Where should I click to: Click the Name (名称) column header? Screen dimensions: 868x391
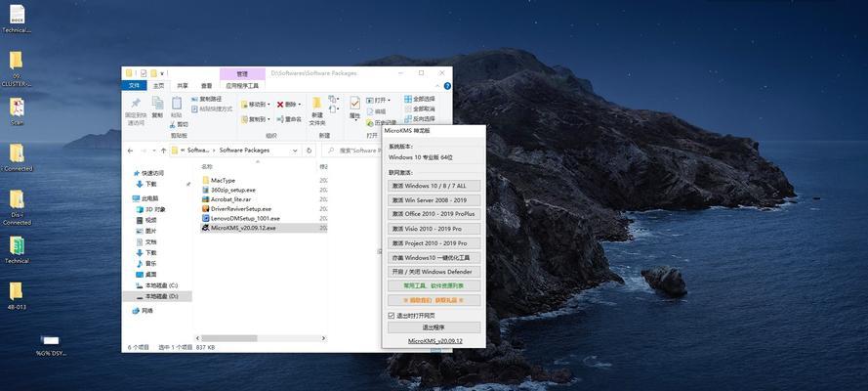[x=207, y=166]
